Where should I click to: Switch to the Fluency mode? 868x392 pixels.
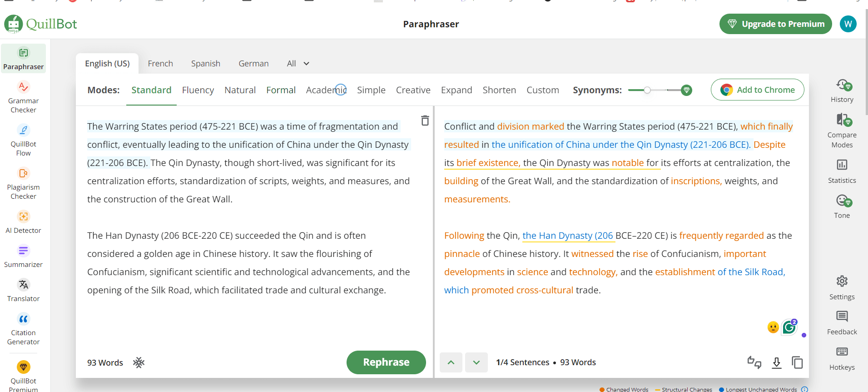[x=198, y=90]
